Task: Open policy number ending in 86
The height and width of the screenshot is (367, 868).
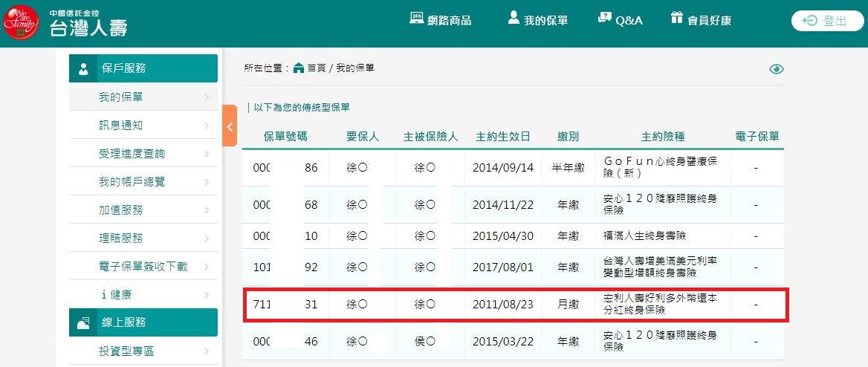Action: (x=285, y=167)
